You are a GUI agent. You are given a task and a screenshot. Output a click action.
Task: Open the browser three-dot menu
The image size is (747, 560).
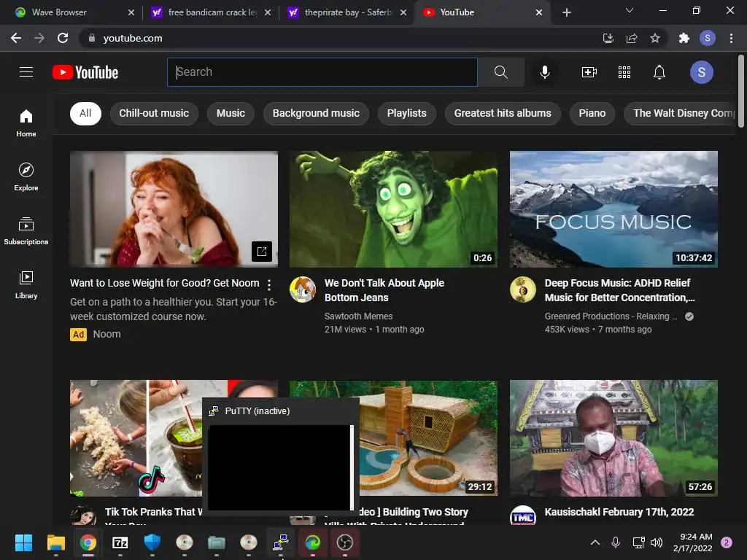pos(731,38)
